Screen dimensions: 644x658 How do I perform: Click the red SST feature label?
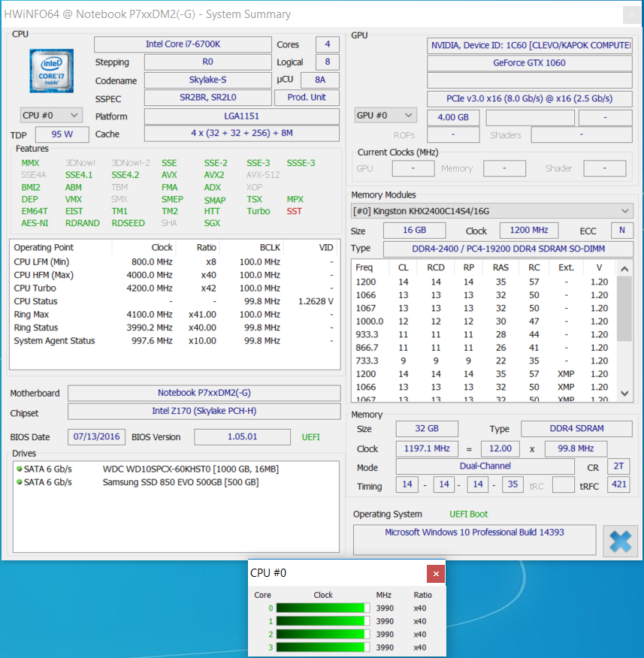click(295, 211)
